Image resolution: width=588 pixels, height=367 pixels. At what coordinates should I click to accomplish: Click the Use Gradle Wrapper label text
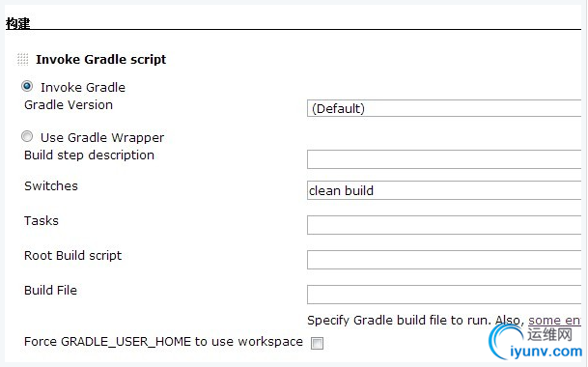click(x=102, y=138)
